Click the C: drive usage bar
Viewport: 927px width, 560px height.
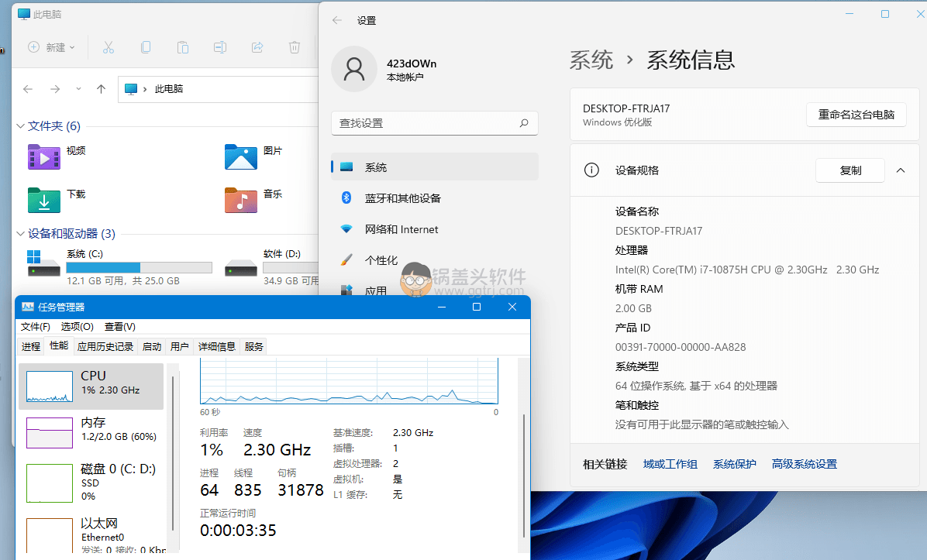tap(140, 267)
